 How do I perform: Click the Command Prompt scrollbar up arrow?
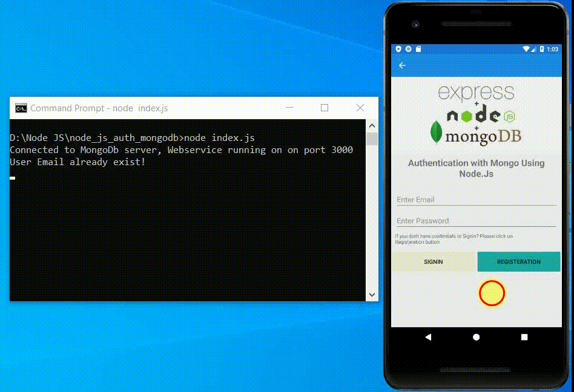[x=372, y=126]
